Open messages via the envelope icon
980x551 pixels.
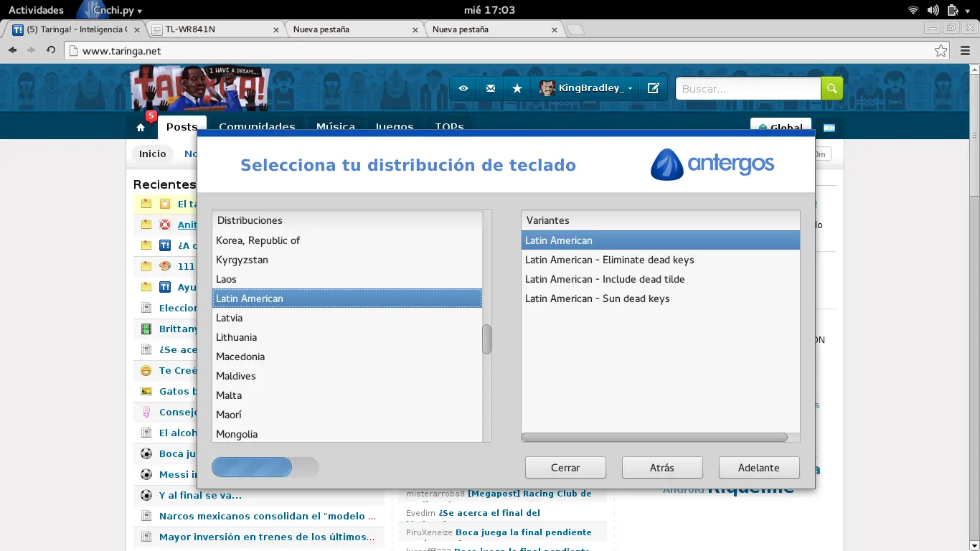click(491, 88)
